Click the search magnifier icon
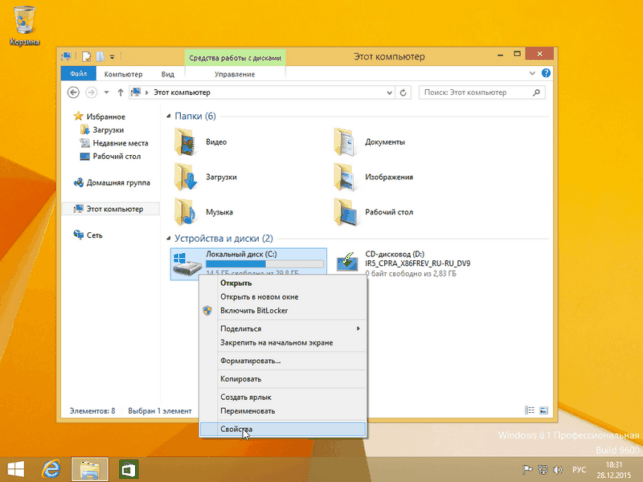The image size is (643, 482). (536, 93)
